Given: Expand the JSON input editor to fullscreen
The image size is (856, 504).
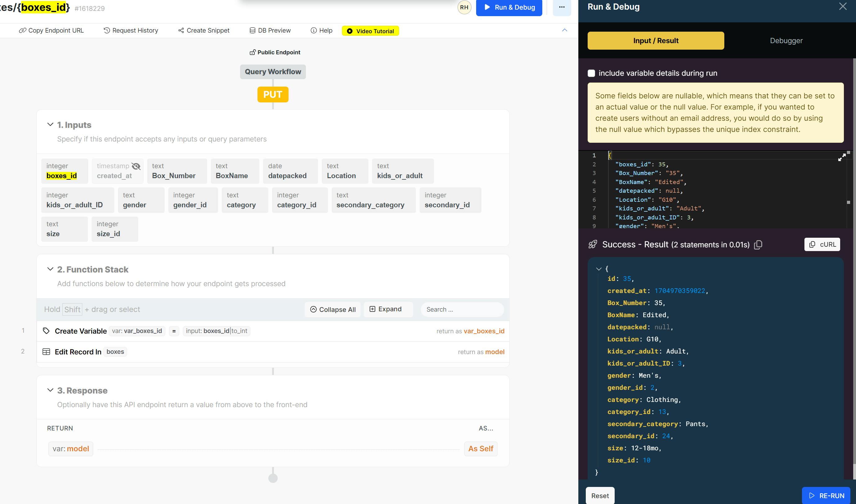Looking at the screenshot, I should (x=841, y=158).
